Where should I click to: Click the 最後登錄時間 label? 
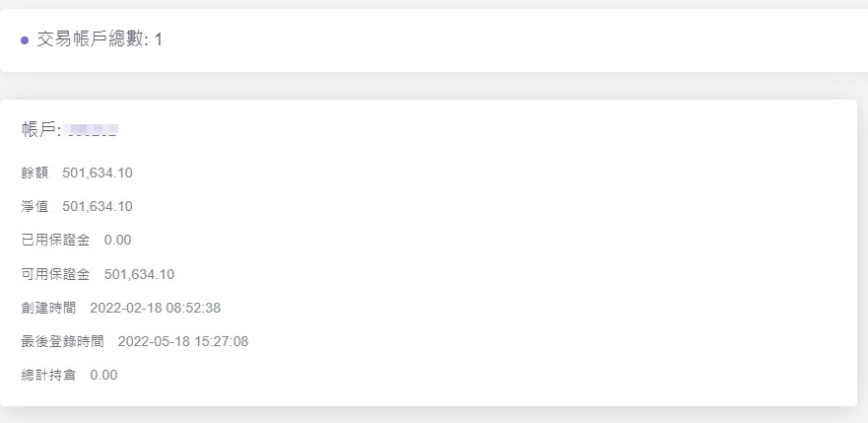(62, 341)
